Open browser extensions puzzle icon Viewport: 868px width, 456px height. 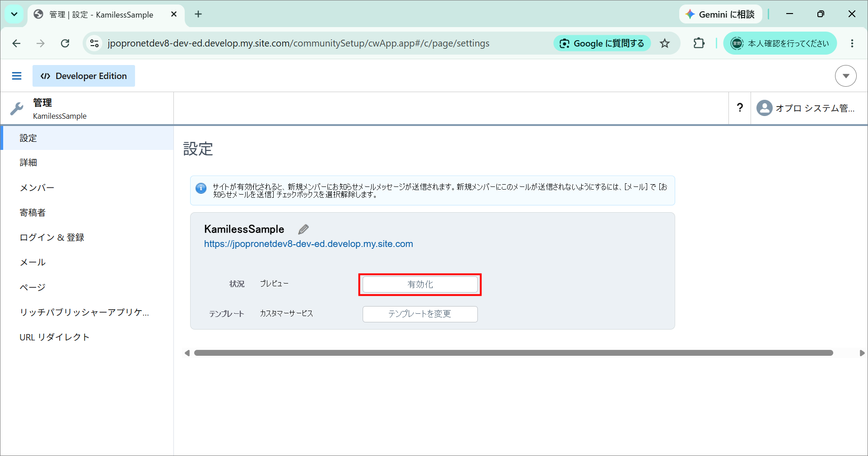click(x=699, y=43)
